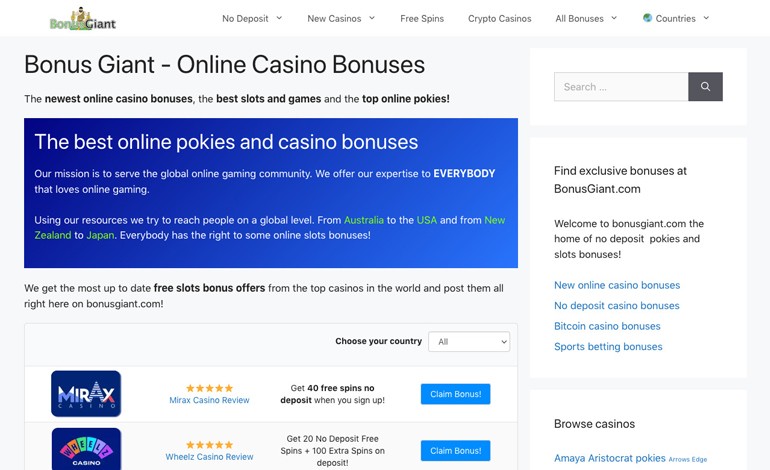Open the Mirax Casino Review link
Image resolution: width=770 pixels, height=470 pixels.
(x=209, y=400)
